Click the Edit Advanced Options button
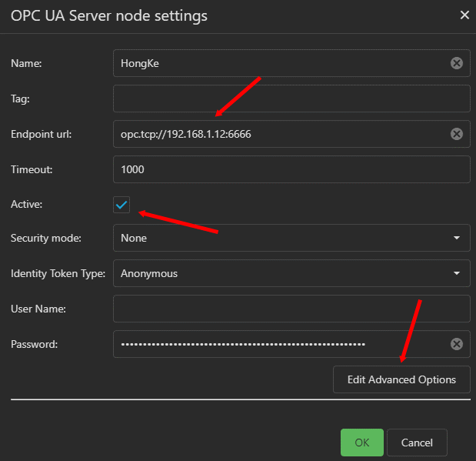476x461 pixels. [401, 379]
